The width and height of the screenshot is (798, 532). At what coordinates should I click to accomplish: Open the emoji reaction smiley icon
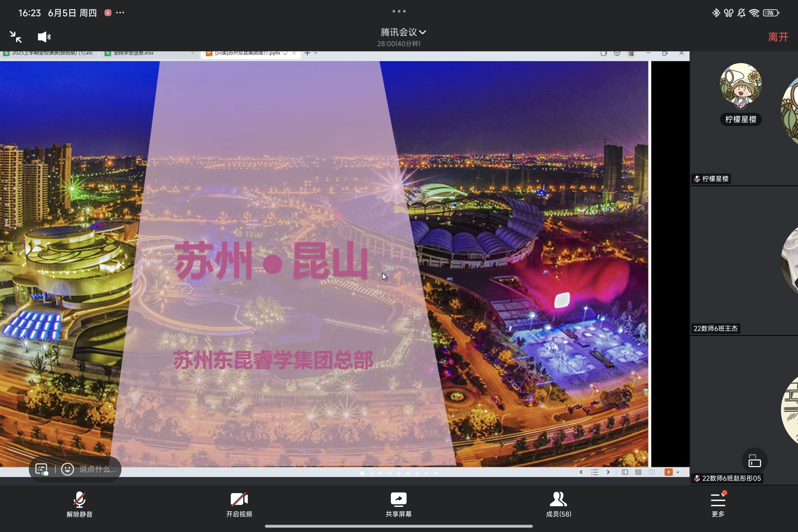click(68, 469)
